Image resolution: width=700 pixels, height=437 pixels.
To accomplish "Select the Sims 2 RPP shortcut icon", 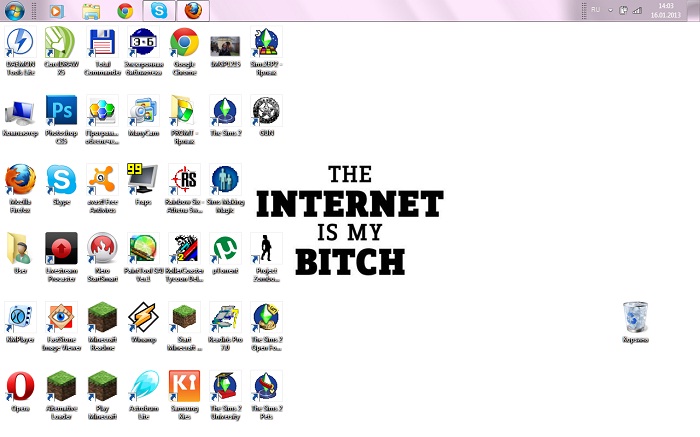I will [x=267, y=42].
